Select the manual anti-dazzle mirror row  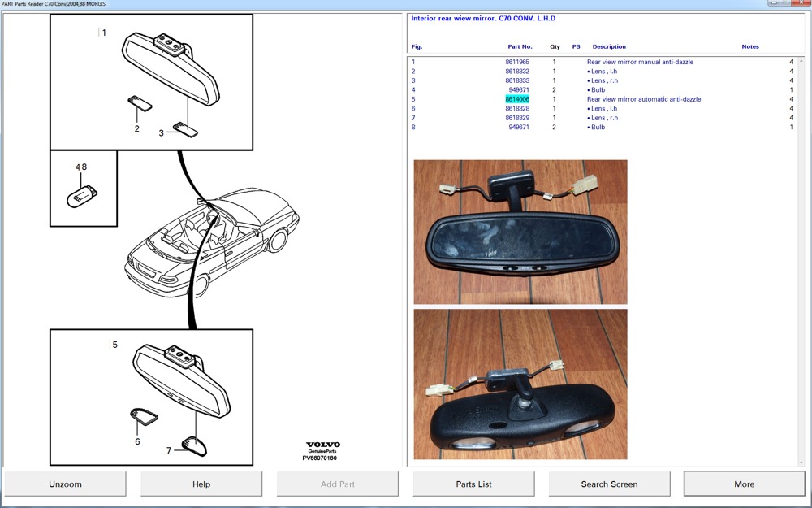click(x=640, y=62)
